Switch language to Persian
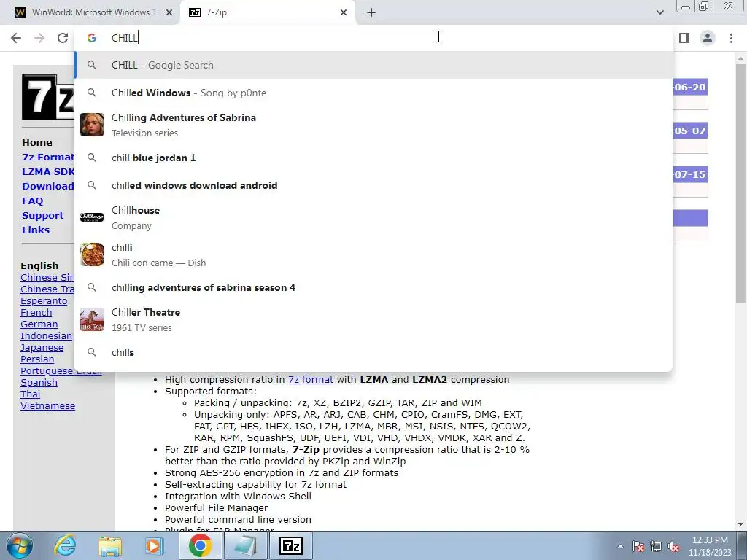Screen dimensions: 747x560 [x=37, y=359]
